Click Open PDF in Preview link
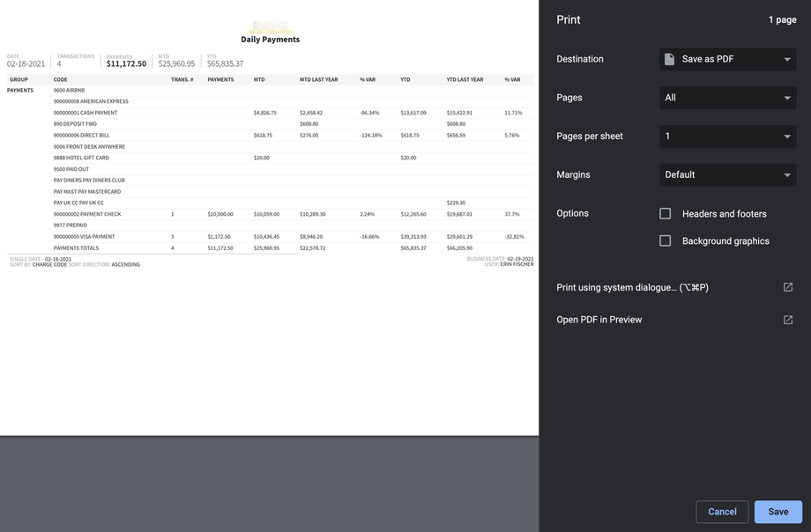811x532 pixels. (599, 320)
